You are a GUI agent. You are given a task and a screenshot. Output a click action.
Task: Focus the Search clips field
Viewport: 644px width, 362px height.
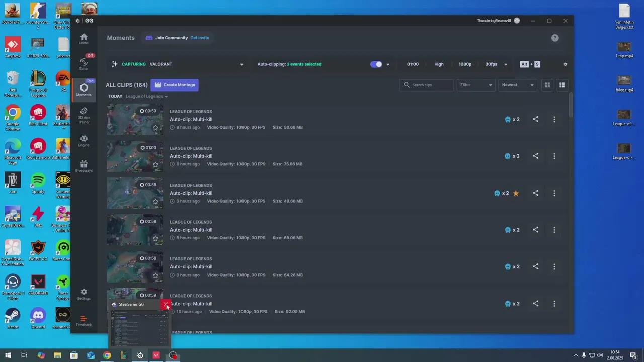coord(427,85)
